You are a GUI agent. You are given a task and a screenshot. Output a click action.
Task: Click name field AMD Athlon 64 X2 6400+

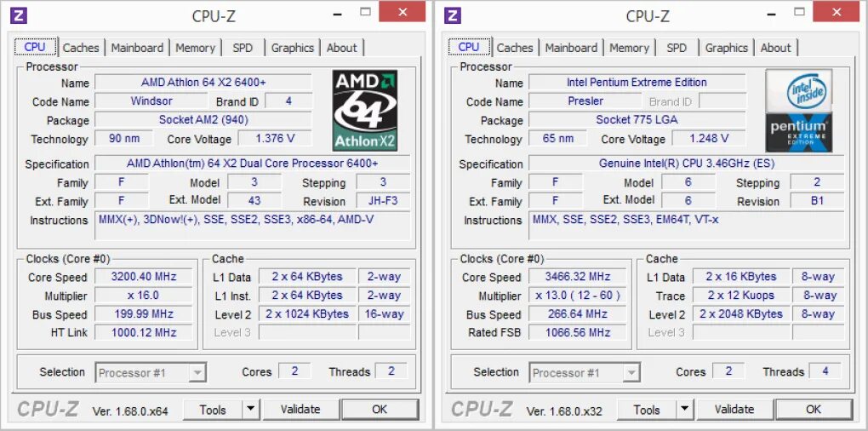tap(203, 83)
